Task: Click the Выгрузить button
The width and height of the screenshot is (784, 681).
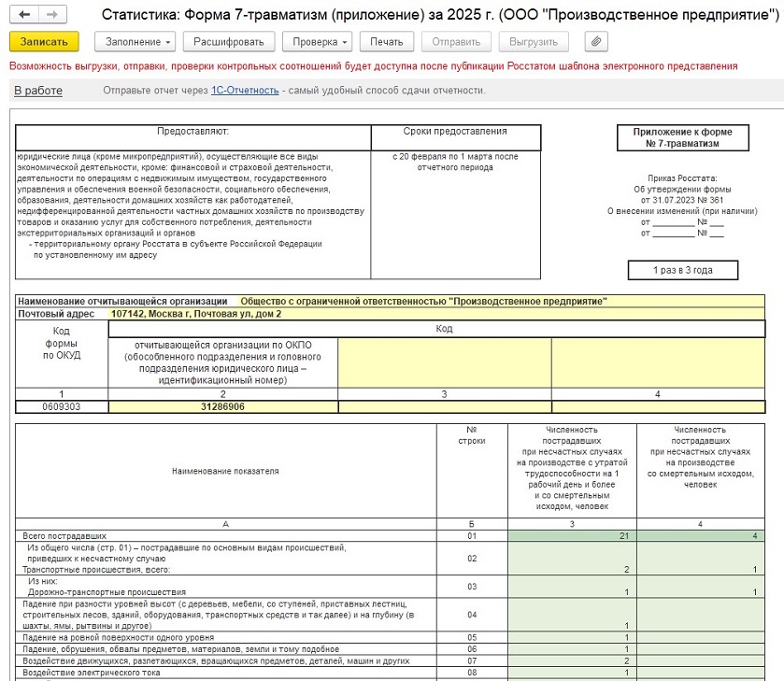Action: 534,41
